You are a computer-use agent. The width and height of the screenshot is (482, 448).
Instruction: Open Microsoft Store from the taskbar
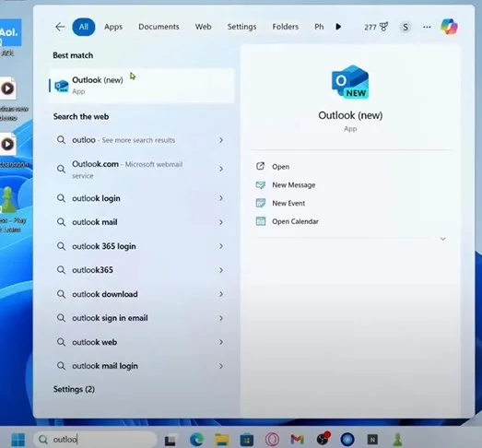(247, 440)
